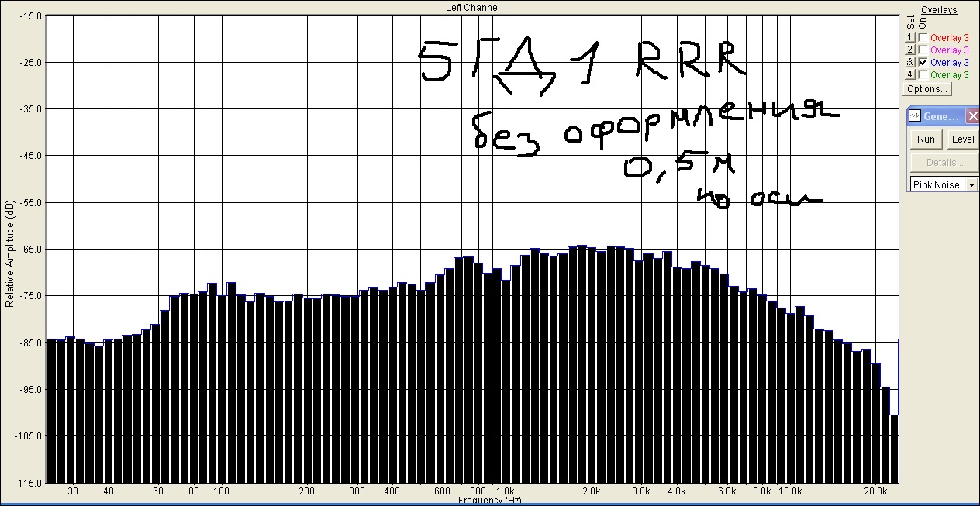The height and width of the screenshot is (506, 980).
Task: Click overlay Set button 2
Action: pos(911,50)
